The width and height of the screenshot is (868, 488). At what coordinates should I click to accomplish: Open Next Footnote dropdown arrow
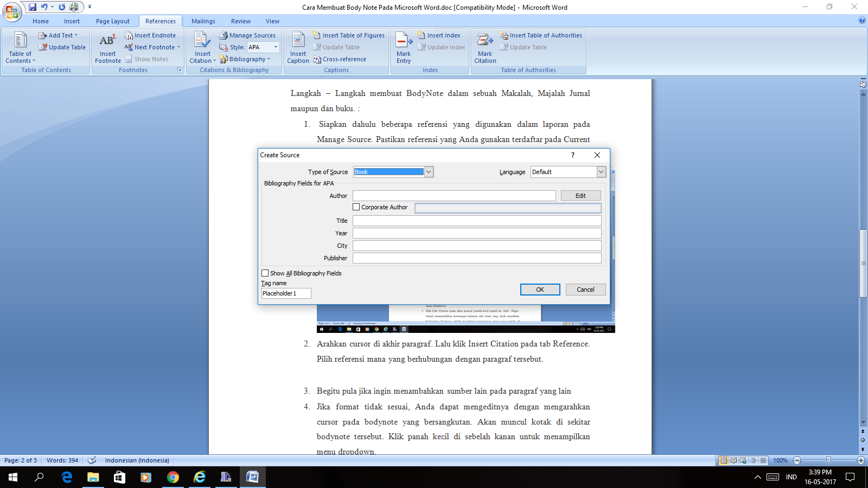click(x=178, y=47)
